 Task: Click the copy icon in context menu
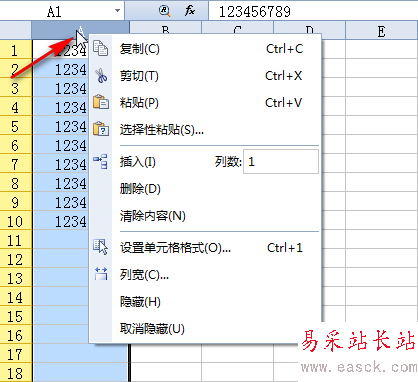pos(100,48)
